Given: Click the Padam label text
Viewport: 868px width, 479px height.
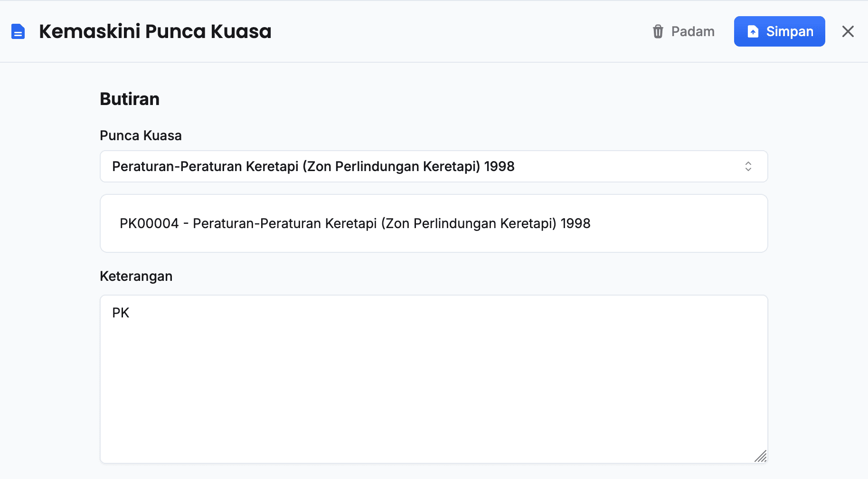Looking at the screenshot, I should (x=692, y=31).
